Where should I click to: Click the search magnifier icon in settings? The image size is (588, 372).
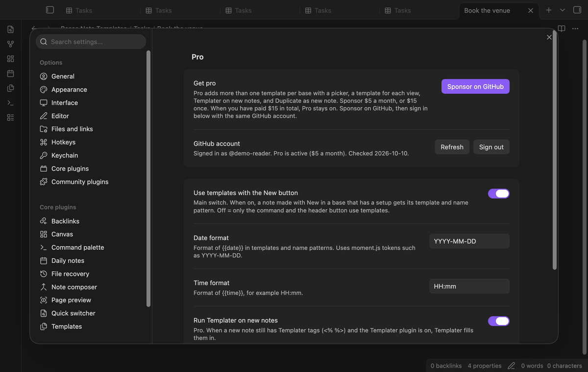click(x=44, y=42)
